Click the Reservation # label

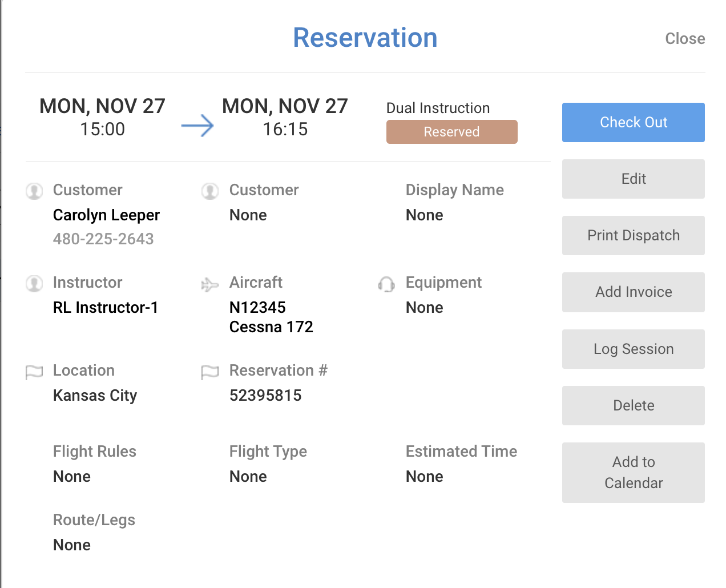(279, 370)
